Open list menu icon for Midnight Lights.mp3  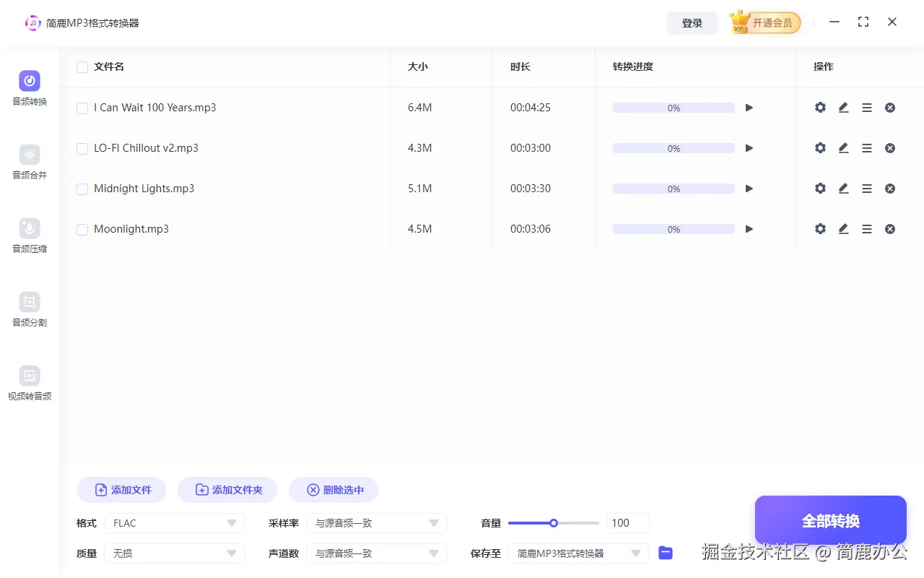tap(867, 189)
